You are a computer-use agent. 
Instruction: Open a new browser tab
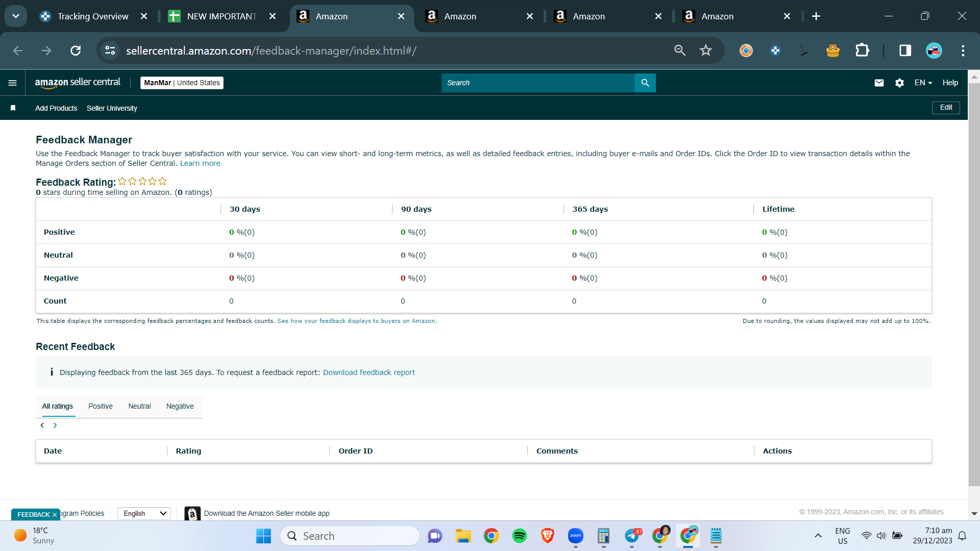(x=816, y=16)
